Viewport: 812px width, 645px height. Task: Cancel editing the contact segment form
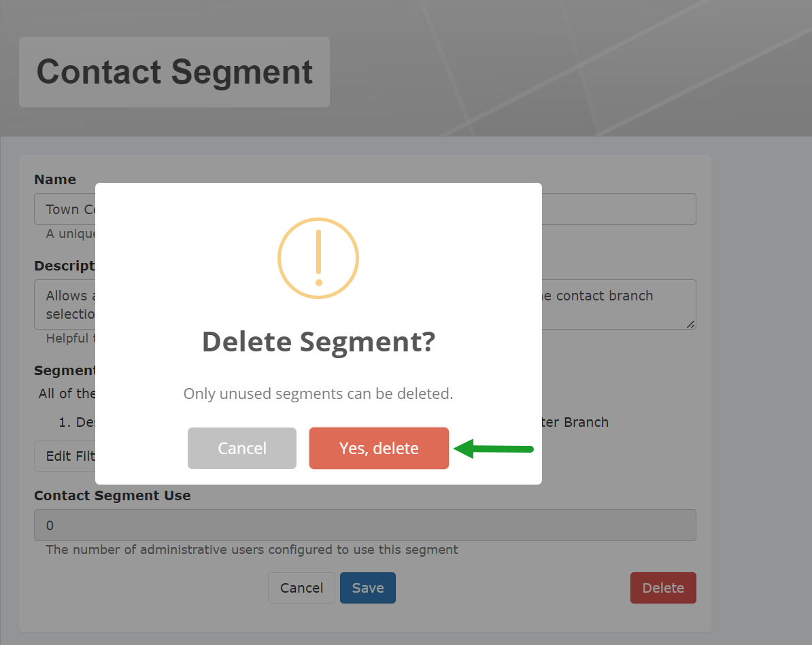pos(301,587)
